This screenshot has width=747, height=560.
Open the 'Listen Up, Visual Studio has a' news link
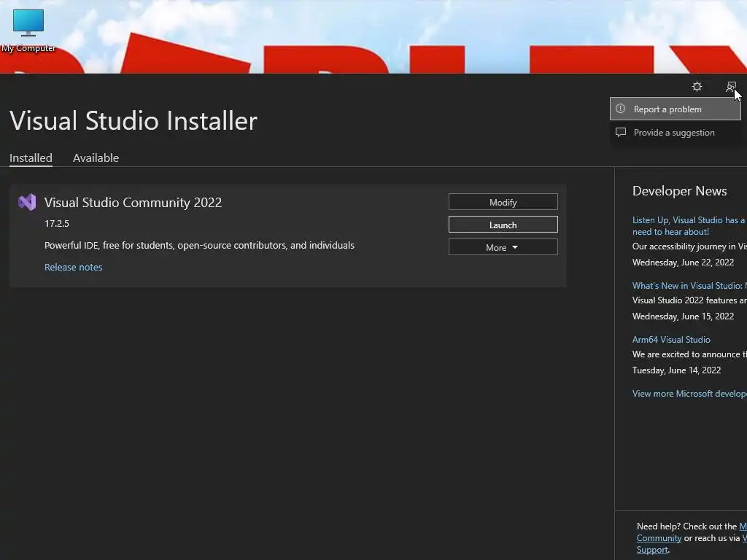point(689,226)
